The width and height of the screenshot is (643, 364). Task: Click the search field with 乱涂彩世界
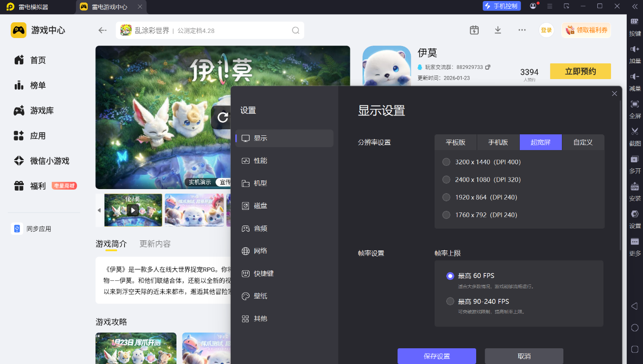click(210, 30)
